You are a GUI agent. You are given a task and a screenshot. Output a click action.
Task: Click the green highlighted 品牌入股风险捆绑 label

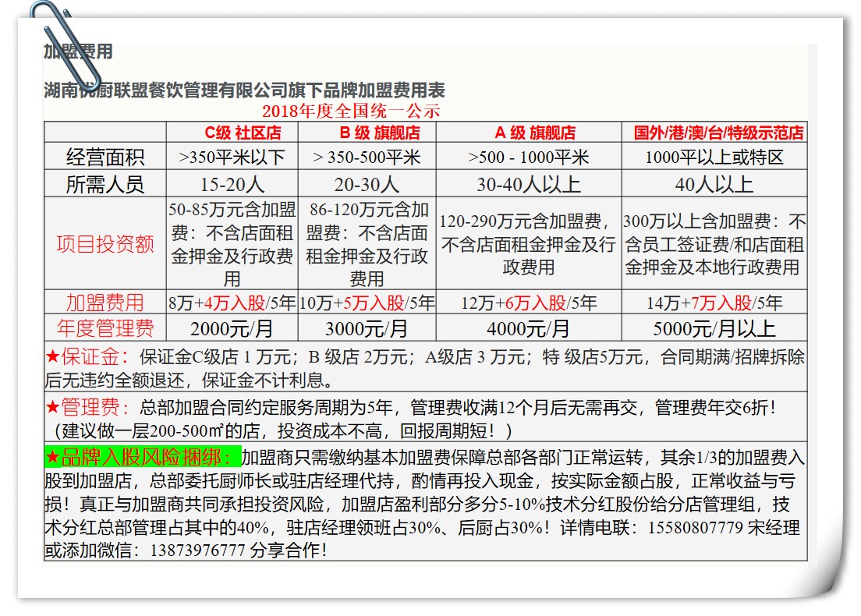143,457
